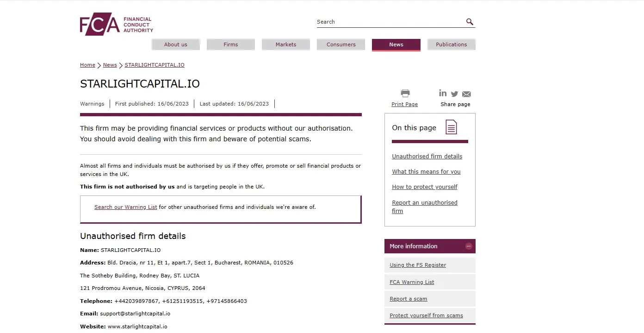Screen dimensions: 644x333
Task: Click the search magnifier icon
Action: (x=470, y=22)
